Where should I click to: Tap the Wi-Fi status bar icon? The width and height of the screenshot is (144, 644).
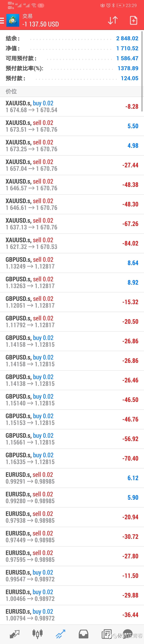(34, 5)
